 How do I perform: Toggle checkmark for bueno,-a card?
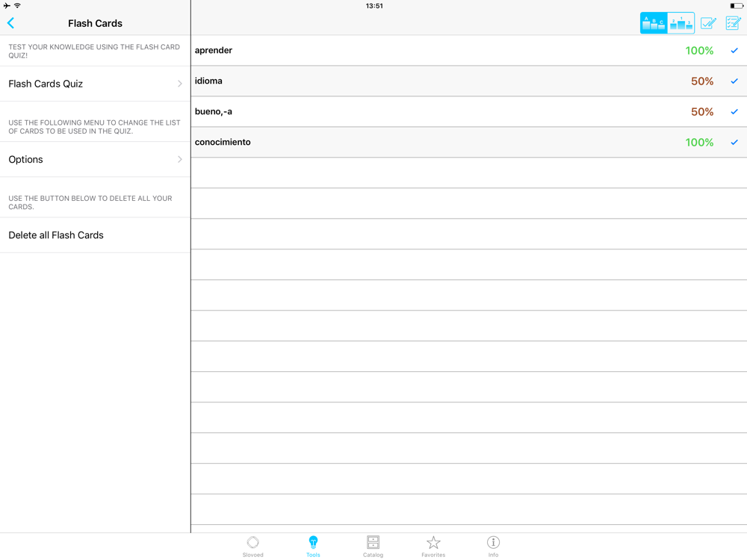point(734,111)
